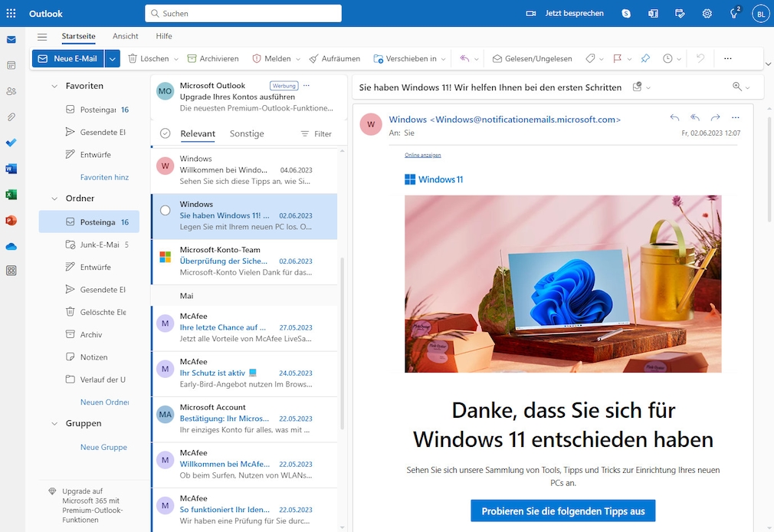Launch Skype from the top bar
The width and height of the screenshot is (774, 532).
[626, 13]
